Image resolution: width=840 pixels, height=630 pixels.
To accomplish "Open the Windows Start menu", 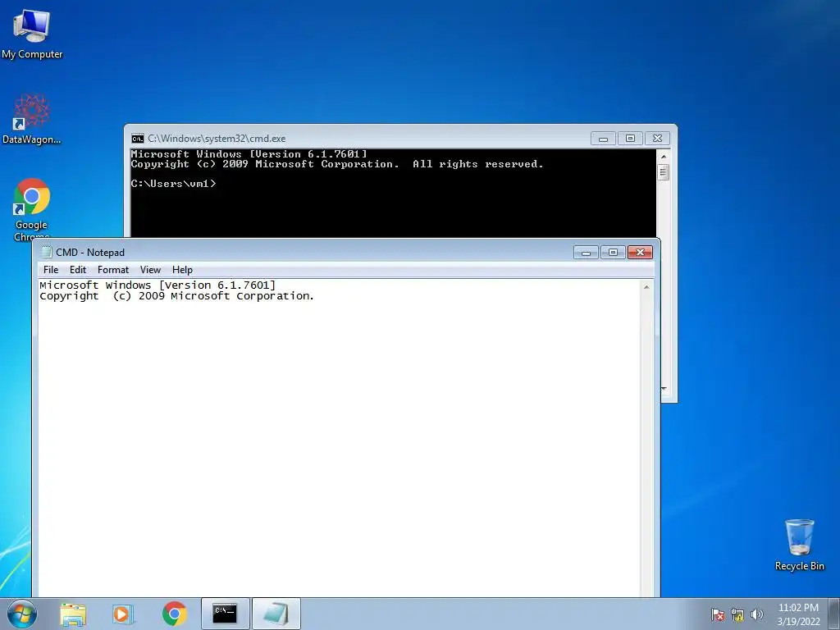I will click(x=22, y=614).
